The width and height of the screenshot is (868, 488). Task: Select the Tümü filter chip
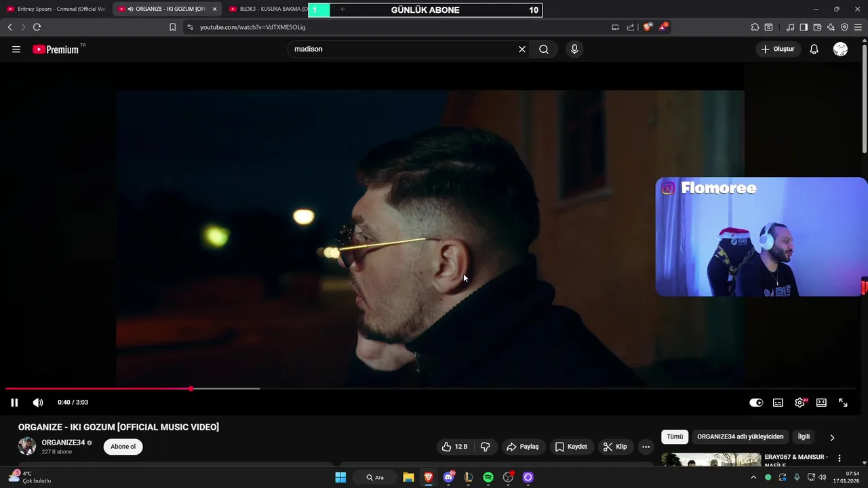675,437
